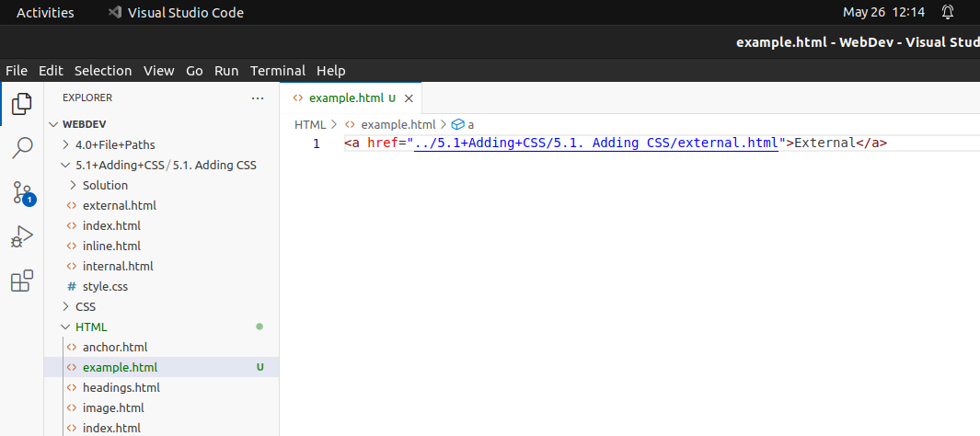Open the Explorer view in activity bar
Viewport: 980px width, 436px height.
pos(22,104)
